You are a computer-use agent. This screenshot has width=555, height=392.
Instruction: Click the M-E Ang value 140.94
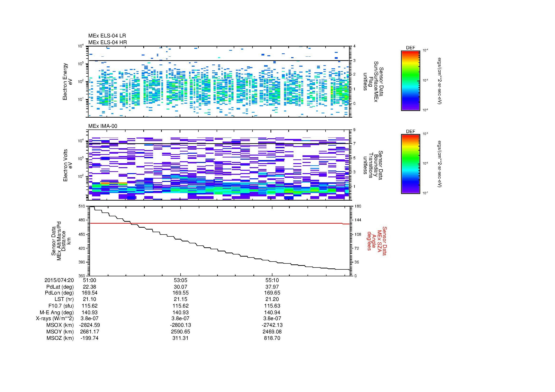coord(272,312)
